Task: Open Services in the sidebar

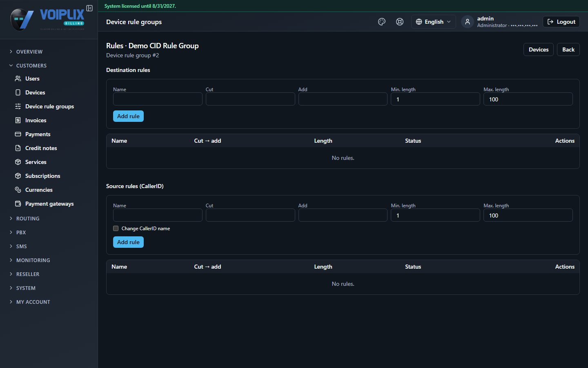Action: pyautogui.click(x=49, y=162)
